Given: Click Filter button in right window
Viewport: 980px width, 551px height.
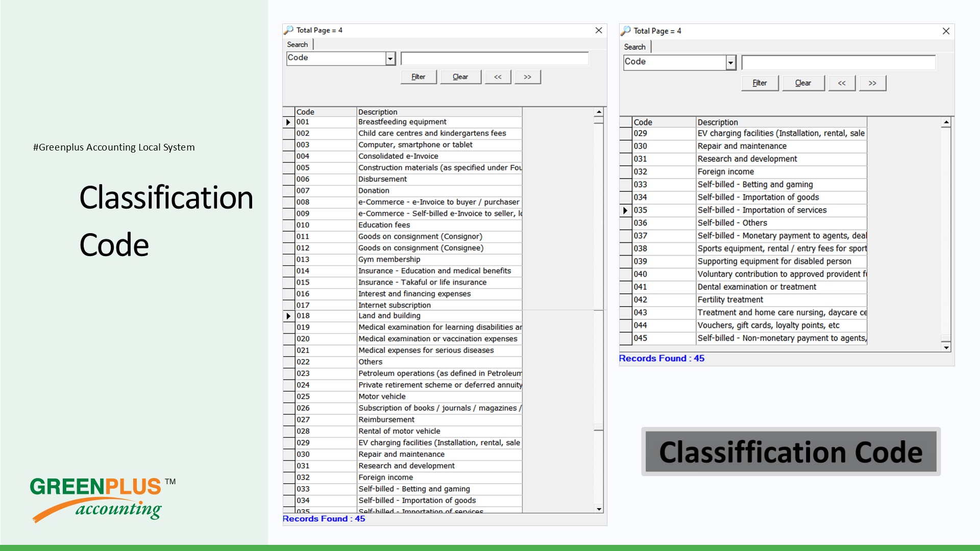Looking at the screenshot, I should tap(759, 83).
